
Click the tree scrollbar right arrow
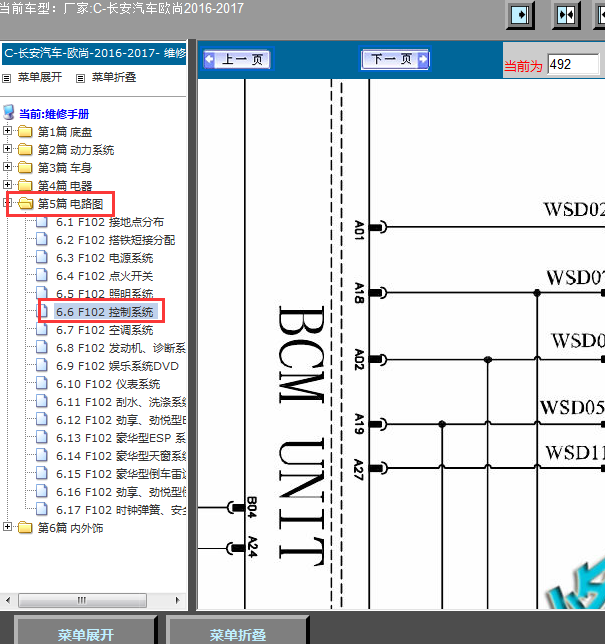[x=177, y=600]
